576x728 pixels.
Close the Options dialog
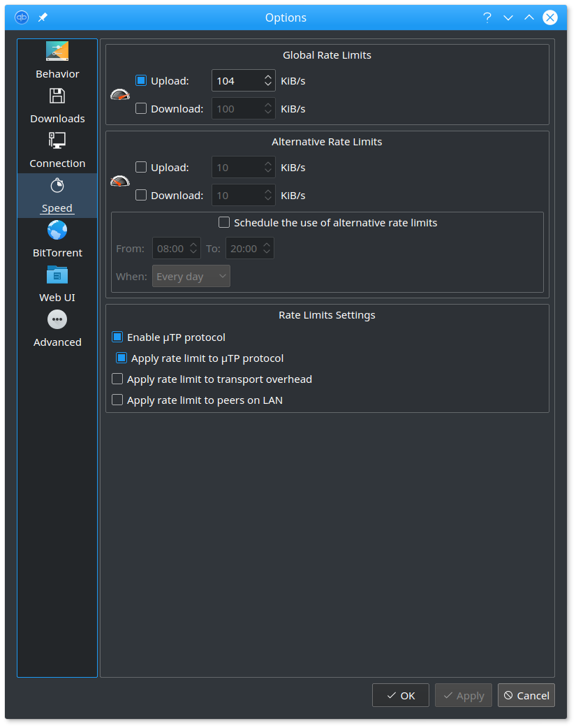point(550,17)
